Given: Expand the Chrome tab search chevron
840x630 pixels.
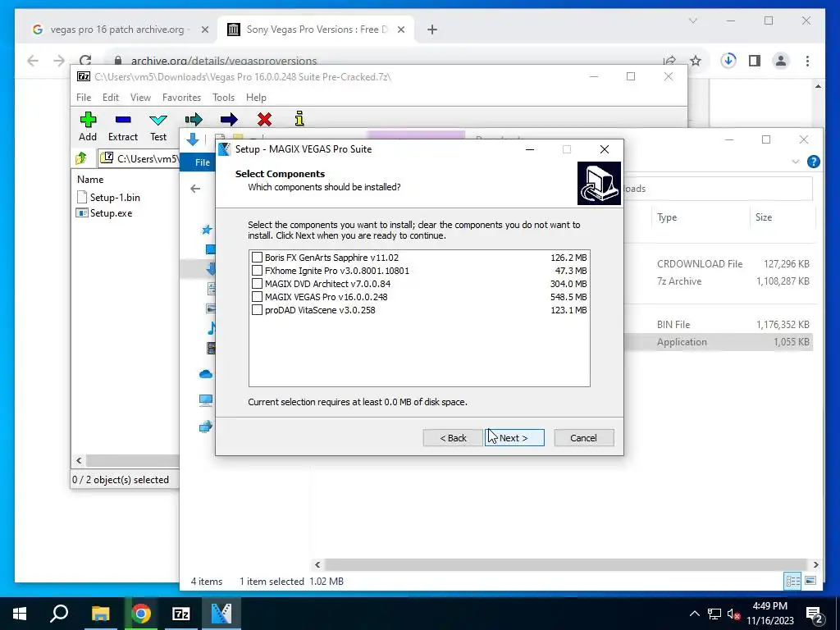Looking at the screenshot, I should pos(693,21).
